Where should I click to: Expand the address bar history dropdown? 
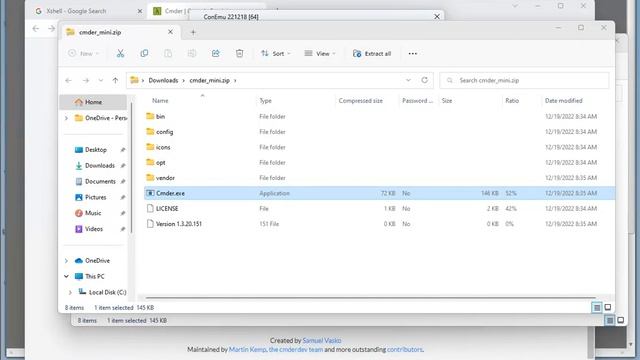(408, 80)
